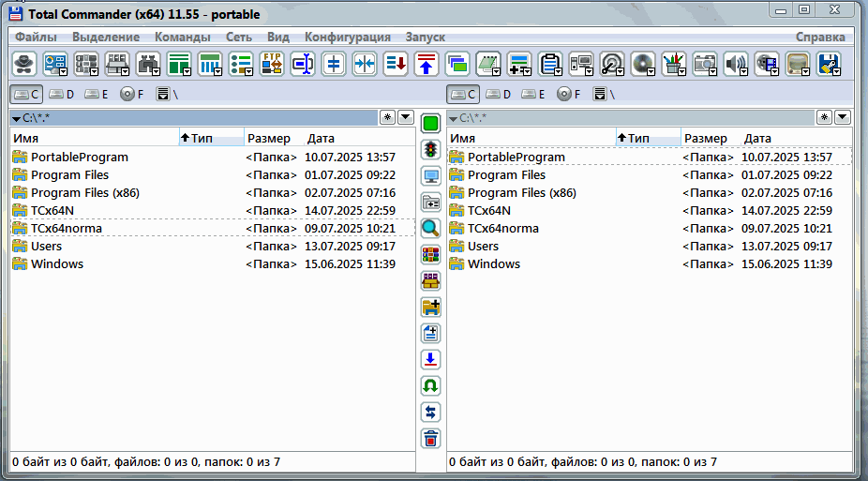The image size is (868, 481).
Task: Select drive C in the right drive bar
Action: point(463,94)
